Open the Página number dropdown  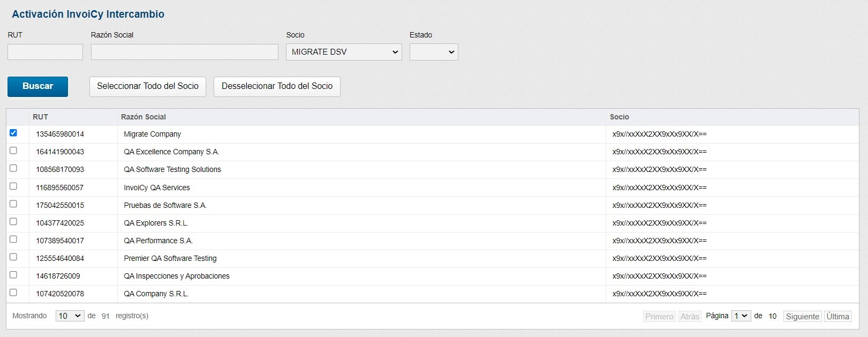click(741, 316)
